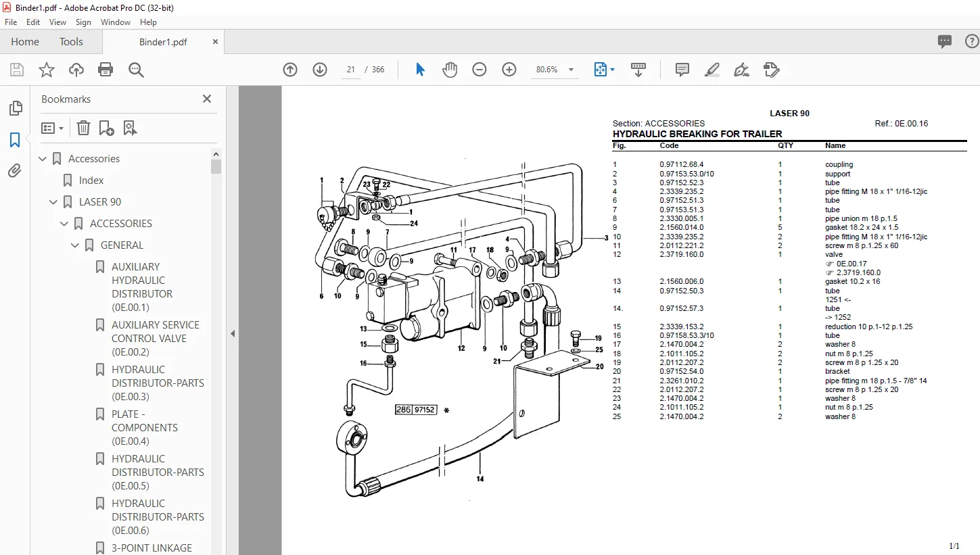Select the Highlight text tool
The image size is (980, 555).
click(712, 70)
